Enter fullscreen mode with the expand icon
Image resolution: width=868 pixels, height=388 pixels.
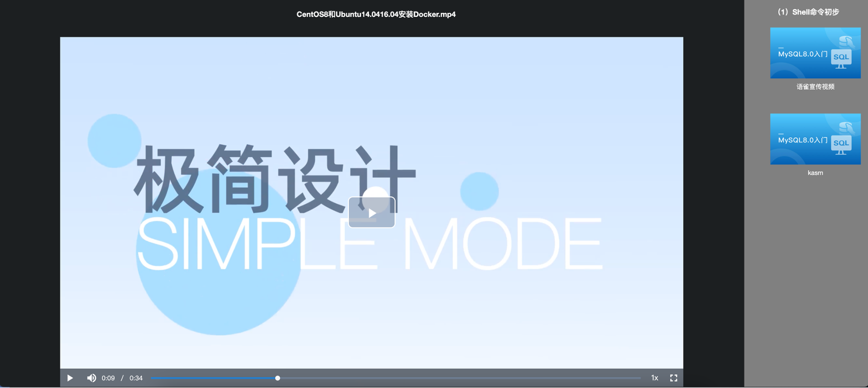click(x=674, y=378)
